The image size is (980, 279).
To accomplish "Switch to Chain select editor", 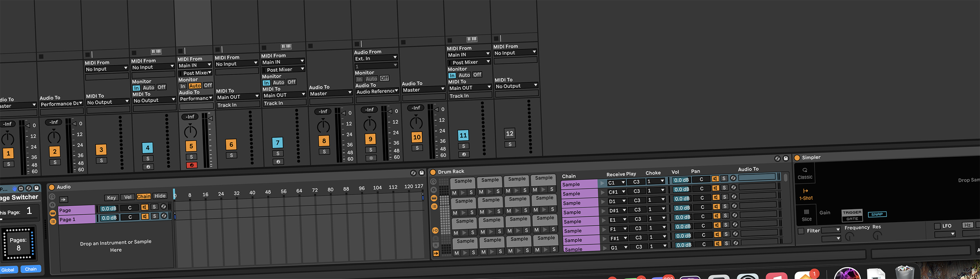I will (143, 197).
